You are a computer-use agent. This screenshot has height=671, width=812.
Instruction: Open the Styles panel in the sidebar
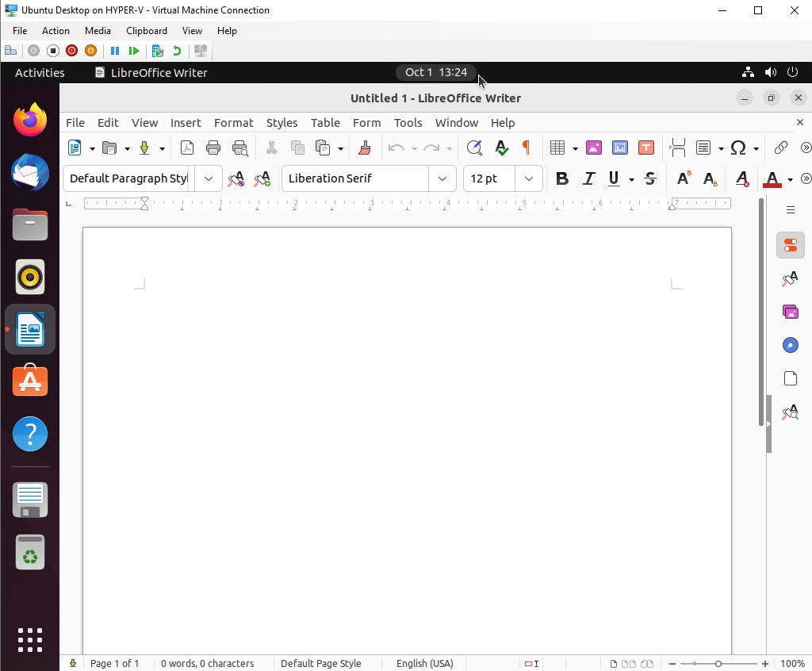coord(790,278)
